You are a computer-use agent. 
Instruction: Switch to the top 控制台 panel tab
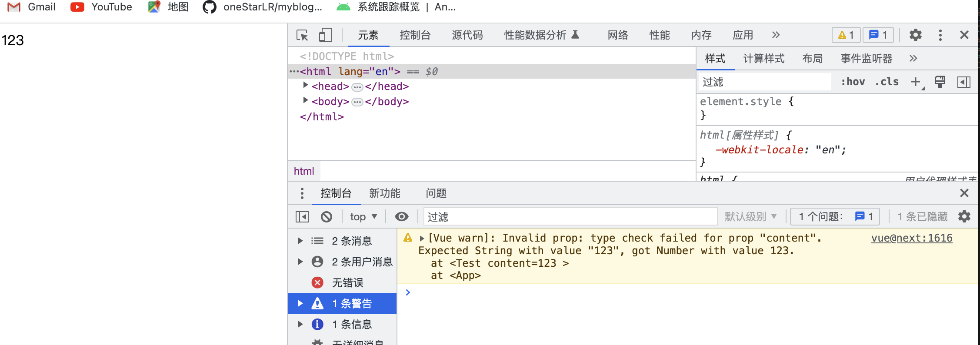[x=415, y=35]
